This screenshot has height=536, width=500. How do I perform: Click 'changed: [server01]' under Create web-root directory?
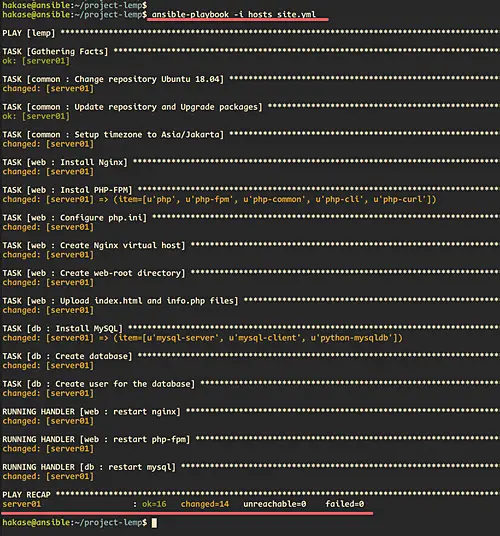(48, 283)
